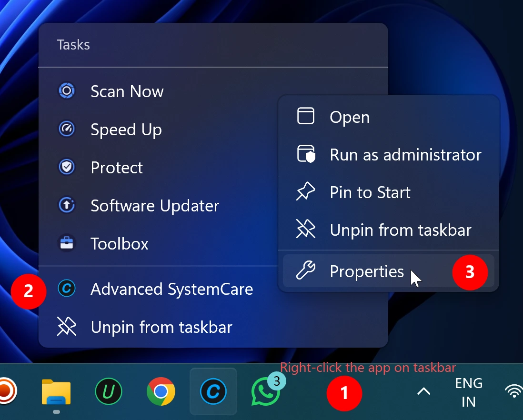Choose Run as administrator

(x=405, y=154)
